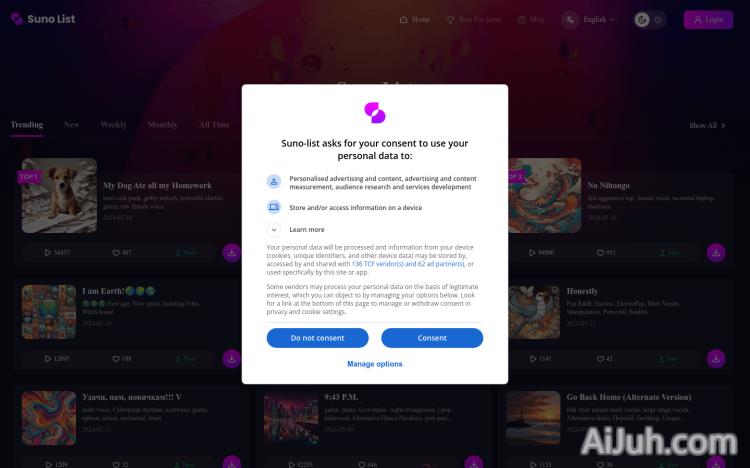Image resolution: width=750 pixels, height=468 pixels.
Task: Click Show All arrow link
Action: pos(707,125)
